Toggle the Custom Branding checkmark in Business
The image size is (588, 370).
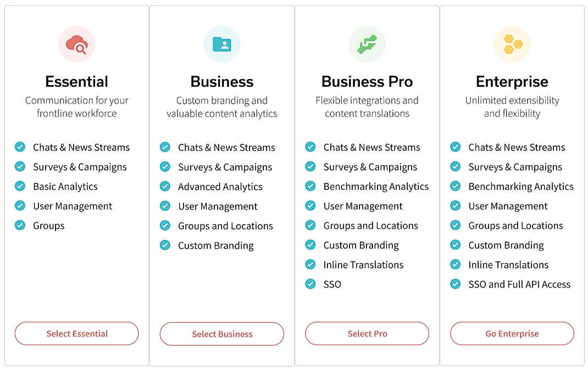point(165,245)
